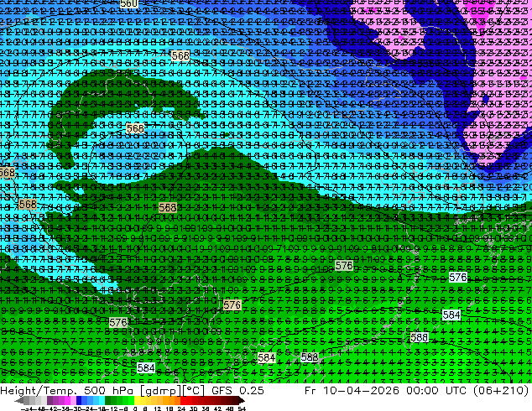Click the '[gdmp]' unit label
The image size is (532, 411).
[x=160, y=390]
